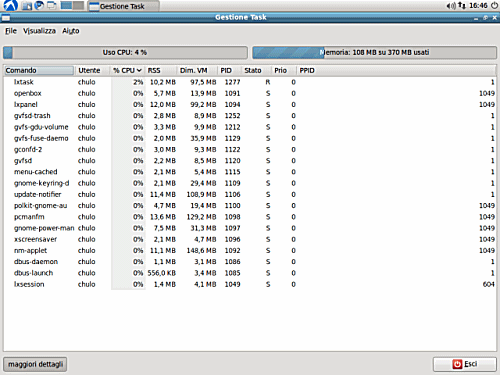Click the maggiori dettagli button
The height and width of the screenshot is (375, 500).
35,364
